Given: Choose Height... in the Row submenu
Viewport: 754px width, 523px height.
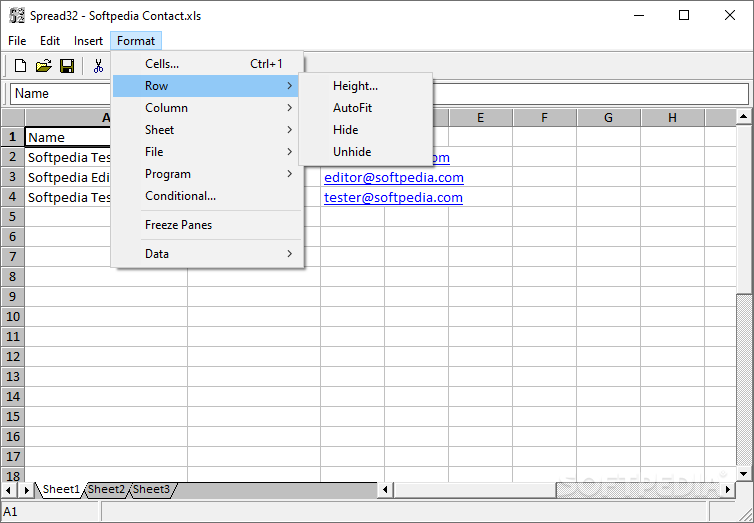Looking at the screenshot, I should pos(365,86).
